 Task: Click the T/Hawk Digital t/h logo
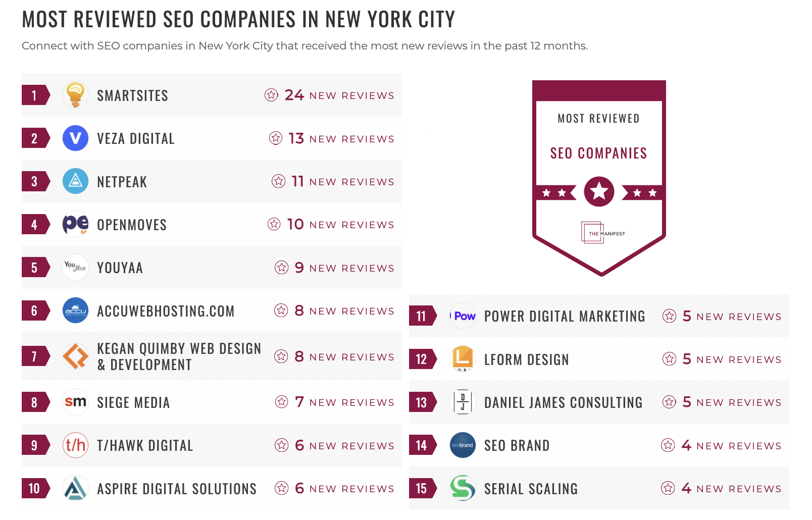[x=75, y=445]
